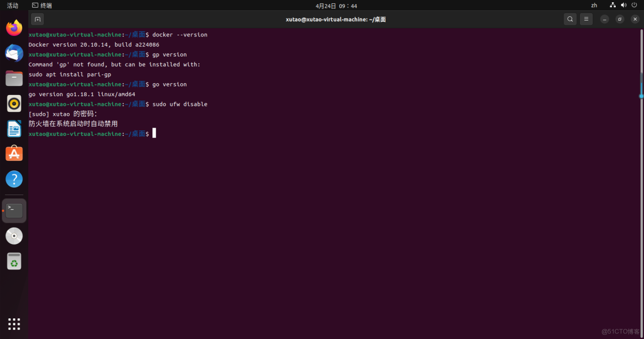This screenshot has width=644, height=339.
Task: Open the power system menu icon
Action: [634, 5]
